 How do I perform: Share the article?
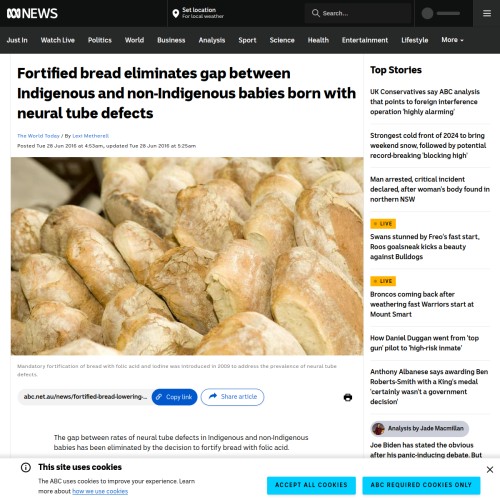[x=232, y=397]
